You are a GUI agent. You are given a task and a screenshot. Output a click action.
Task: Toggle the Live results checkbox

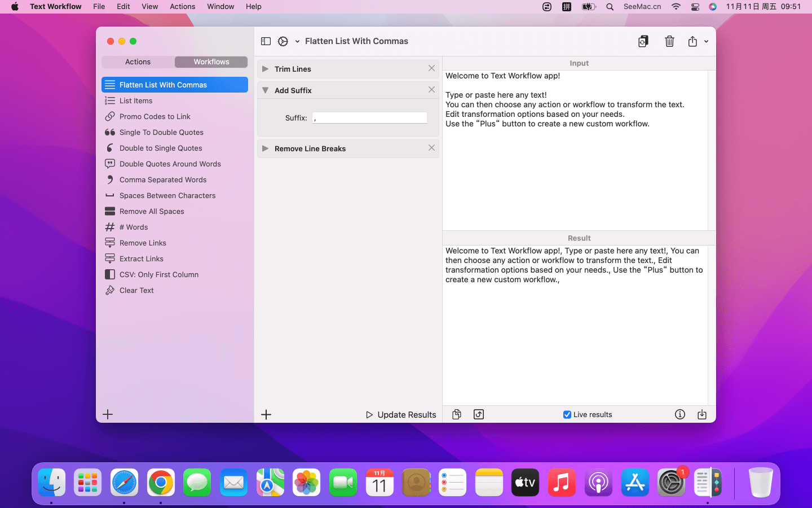point(567,414)
